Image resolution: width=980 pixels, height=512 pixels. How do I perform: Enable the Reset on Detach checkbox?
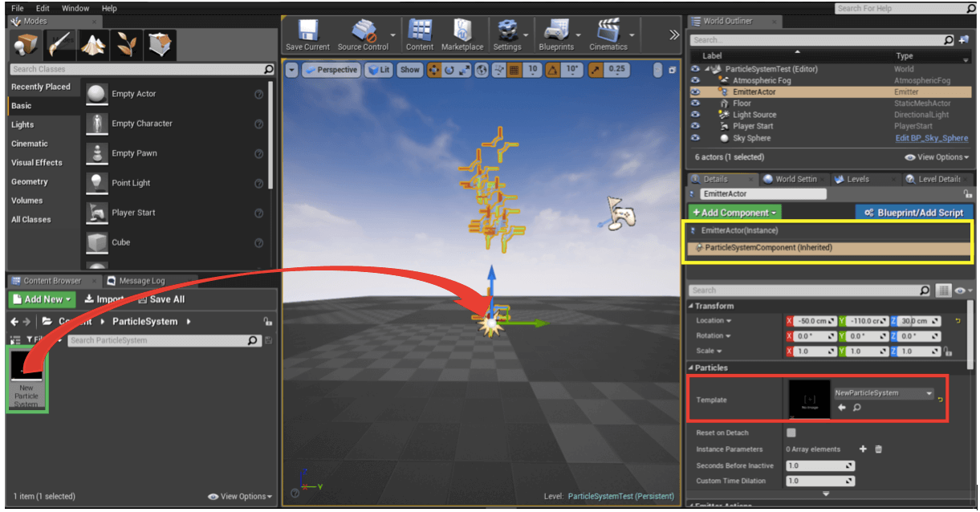tap(791, 433)
